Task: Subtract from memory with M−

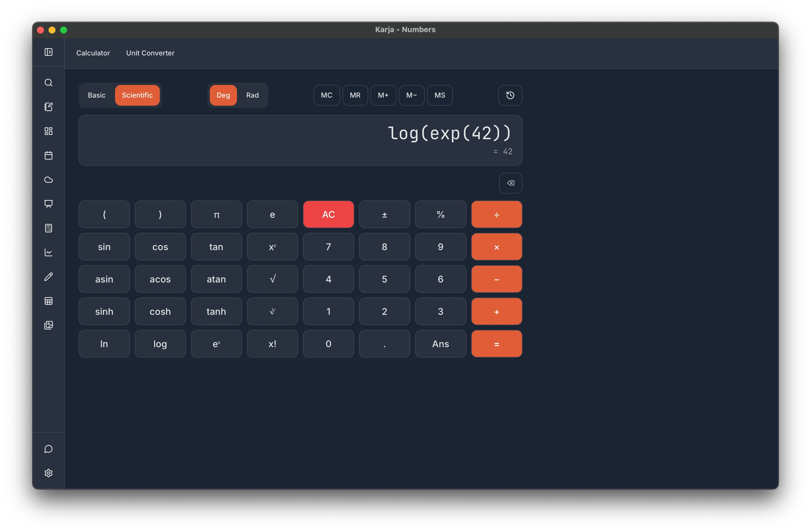Action: pos(412,95)
